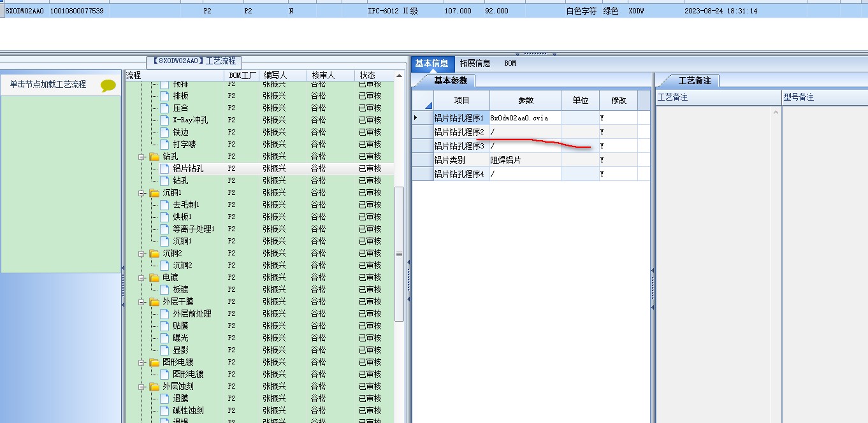Edit the 8x0dw02aa0.cvia parameter cell

coord(525,118)
